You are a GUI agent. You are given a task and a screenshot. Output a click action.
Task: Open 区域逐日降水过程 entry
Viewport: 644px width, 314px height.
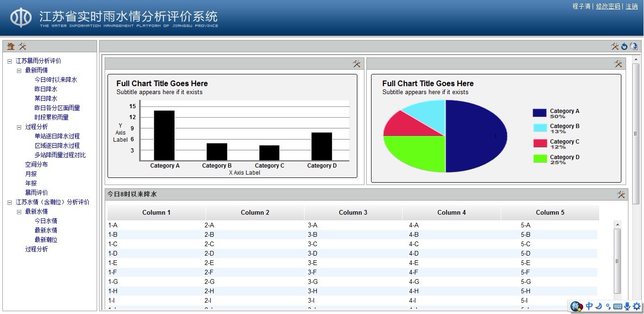click(57, 145)
